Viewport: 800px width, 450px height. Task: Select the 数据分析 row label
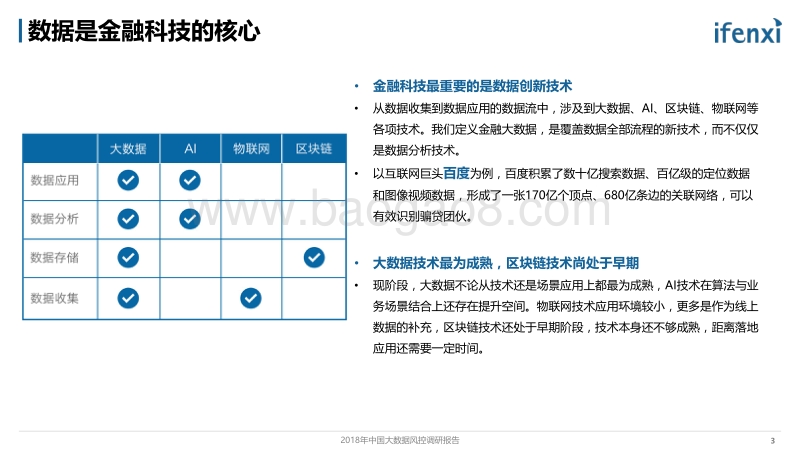point(55,219)
